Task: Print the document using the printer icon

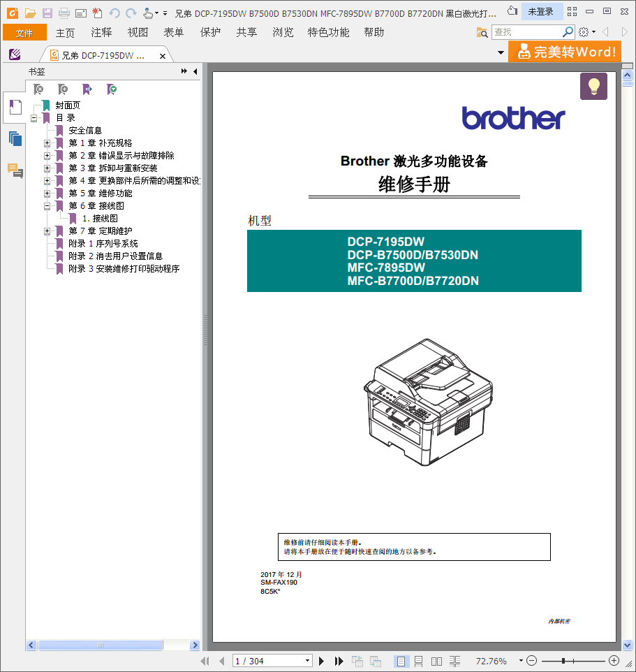Action: (x=64, y=13)
